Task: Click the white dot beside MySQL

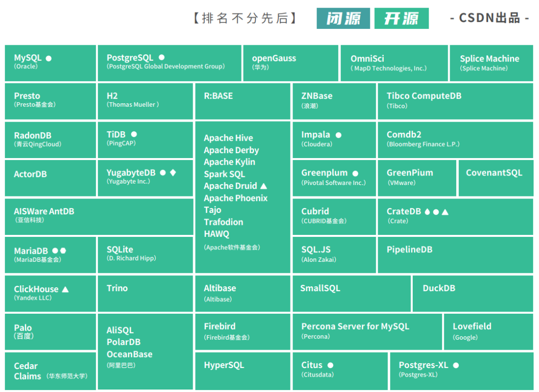Action: (x=48, y=58)
